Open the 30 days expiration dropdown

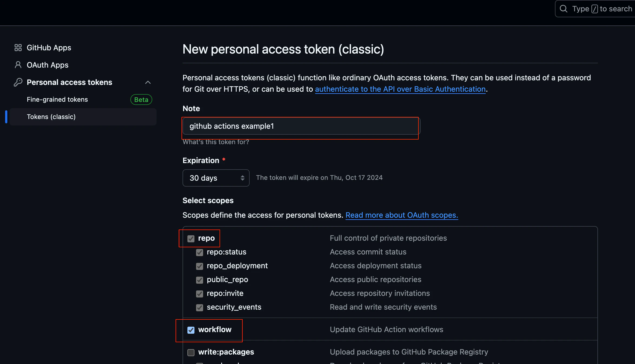click(x=216, y=178)
